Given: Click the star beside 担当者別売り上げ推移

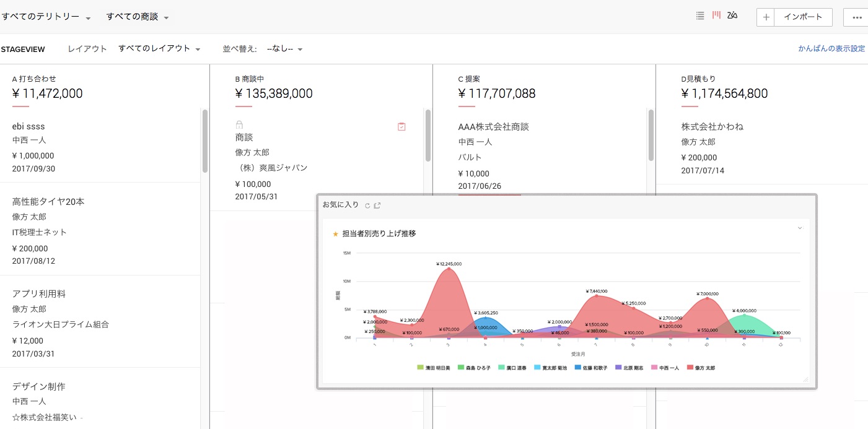Looking at the screenshot, I should click(x=336, y=234).
